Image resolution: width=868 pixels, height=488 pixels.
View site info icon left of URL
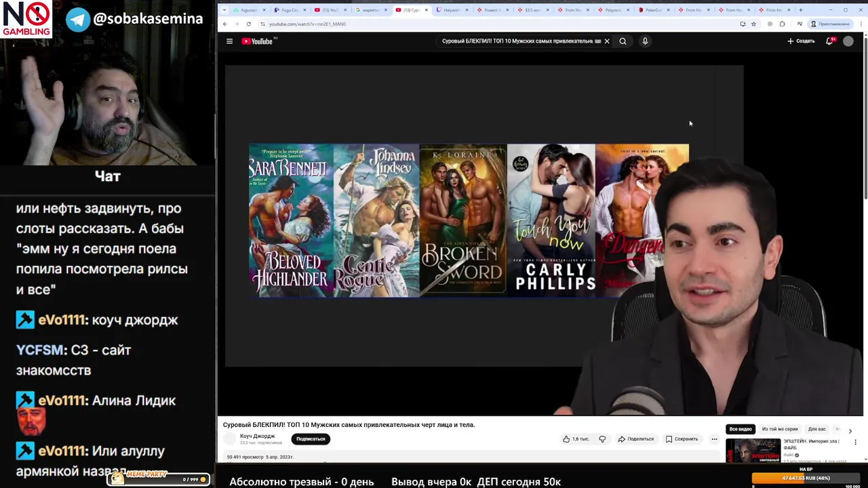pyautogui.click(x=262, y=24)
